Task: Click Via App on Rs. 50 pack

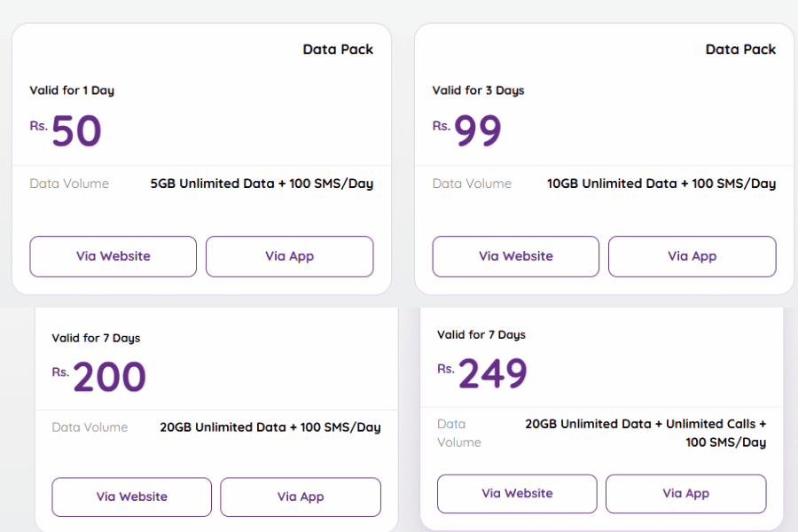Action: 290,256
